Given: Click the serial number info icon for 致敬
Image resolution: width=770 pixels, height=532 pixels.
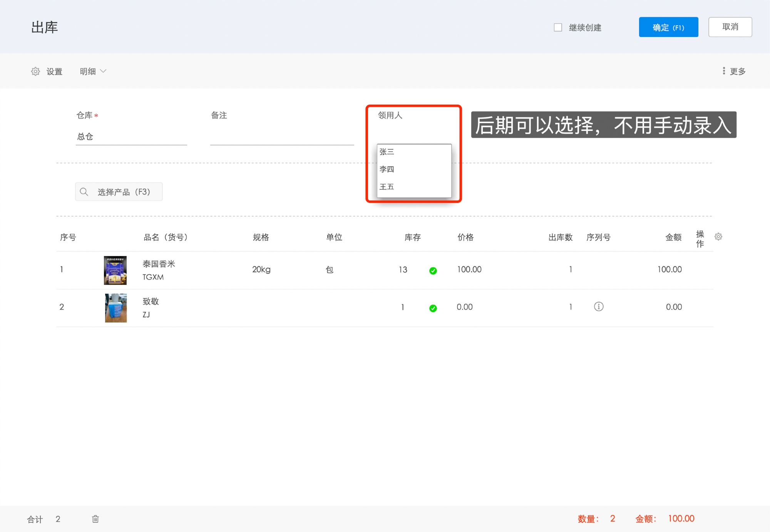Looking at the screenshot, I should tap(599, 307).
